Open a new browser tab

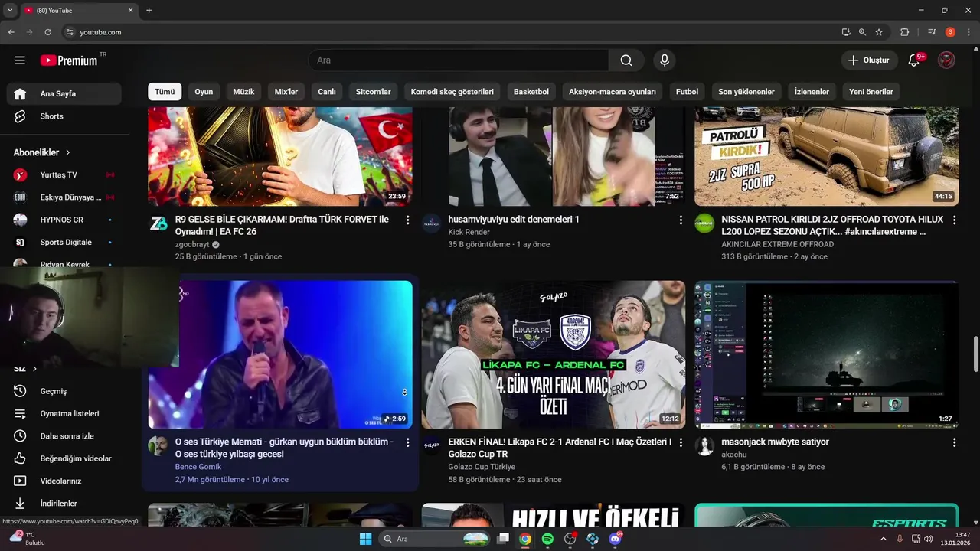(x=149, y=11)
